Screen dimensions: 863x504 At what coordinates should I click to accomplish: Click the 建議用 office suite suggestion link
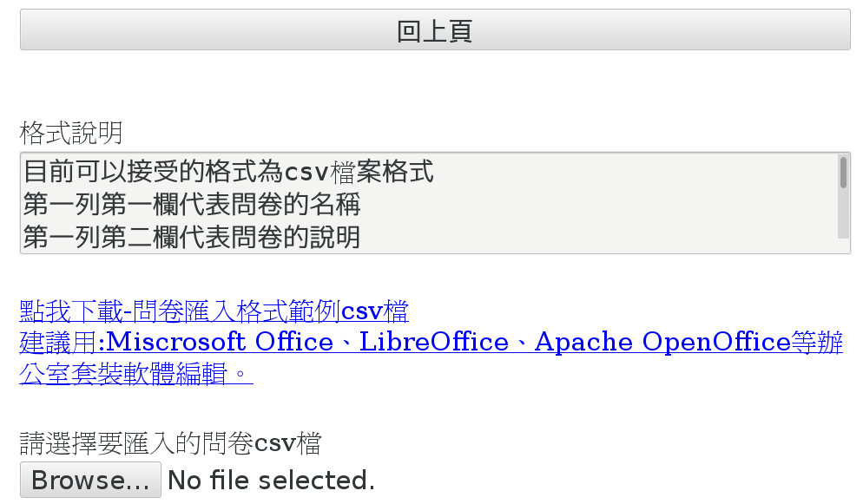(x=61, y=343)
